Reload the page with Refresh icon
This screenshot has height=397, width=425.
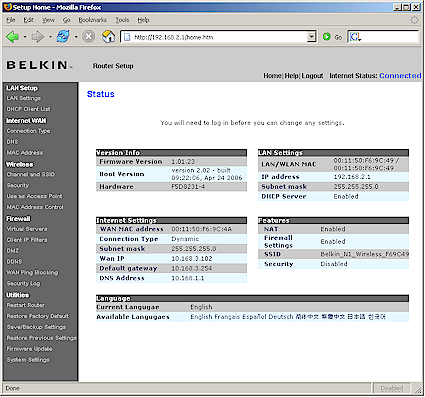pyautogui.click(x=63, y=37)
